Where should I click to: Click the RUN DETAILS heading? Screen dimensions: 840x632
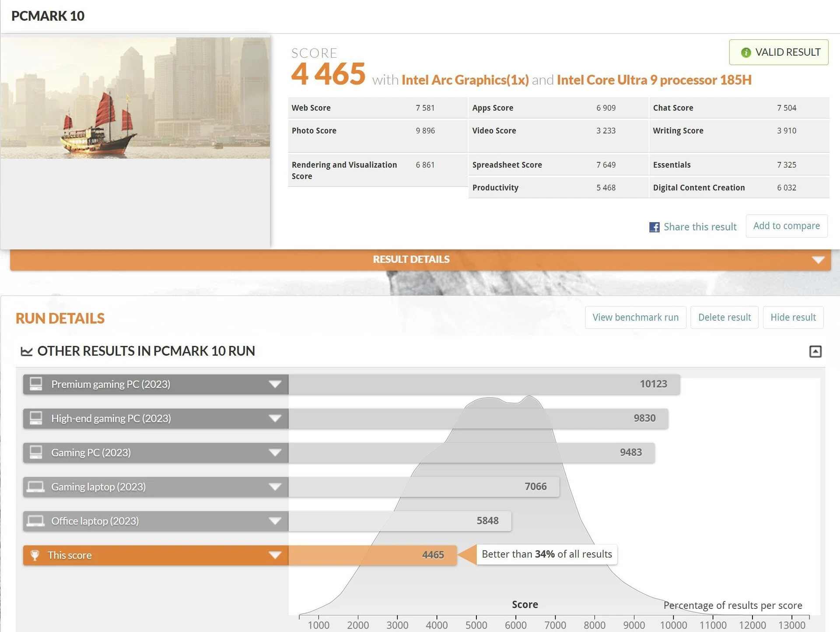pyautogui.click(x=60, y=318)
